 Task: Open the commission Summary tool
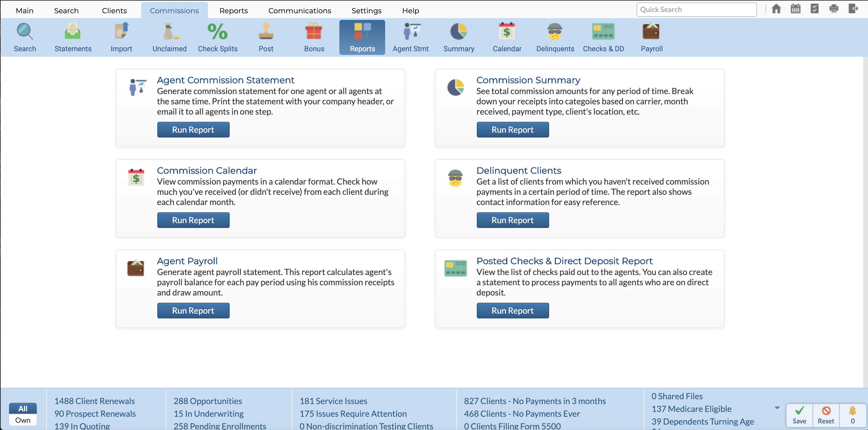pos(459,37)
